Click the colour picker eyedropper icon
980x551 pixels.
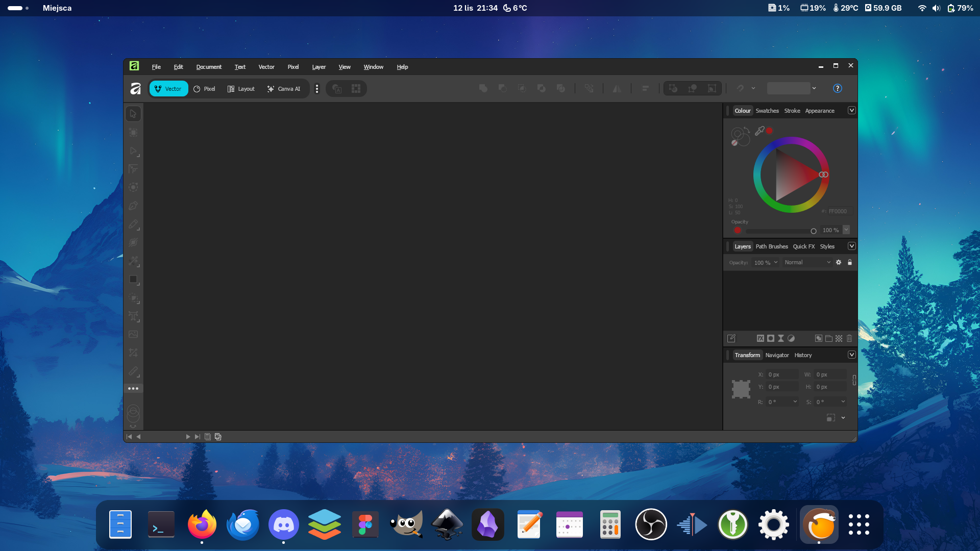pyautogui.click(x=759, y=131)
